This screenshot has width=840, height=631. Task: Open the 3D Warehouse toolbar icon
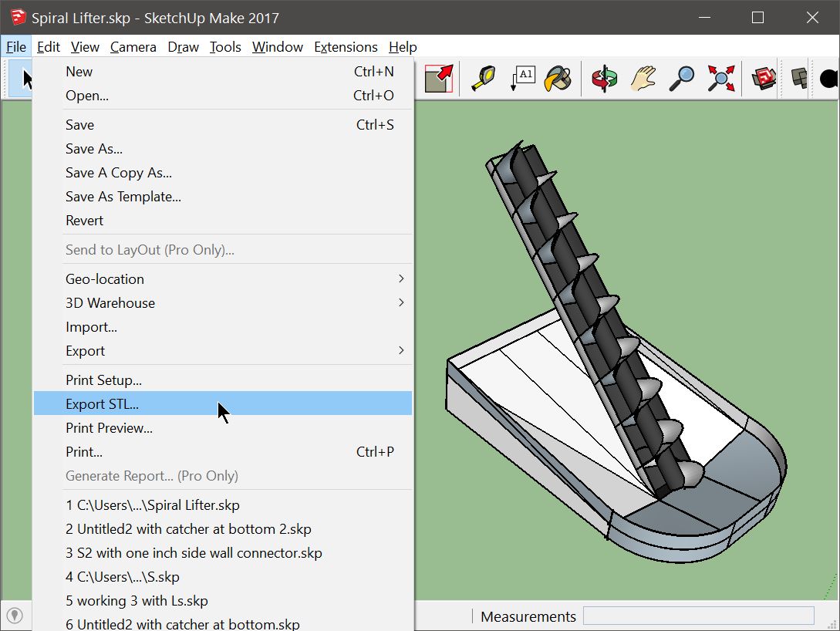[x=764, y=79]
